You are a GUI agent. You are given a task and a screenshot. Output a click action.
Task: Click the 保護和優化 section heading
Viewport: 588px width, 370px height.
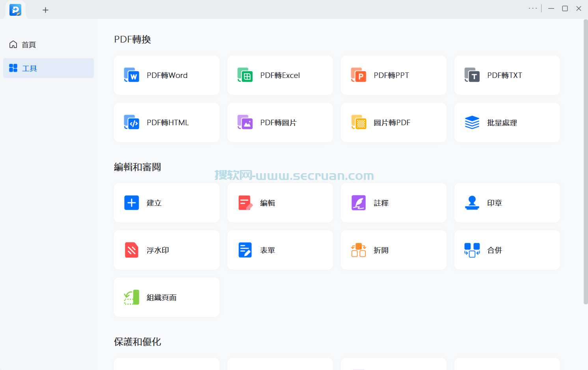tap(138, 342)
